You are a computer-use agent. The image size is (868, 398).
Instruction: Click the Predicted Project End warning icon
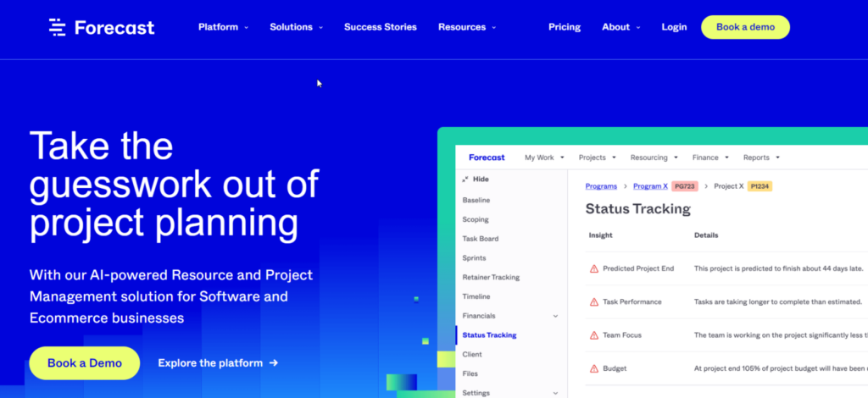(594, 268)
